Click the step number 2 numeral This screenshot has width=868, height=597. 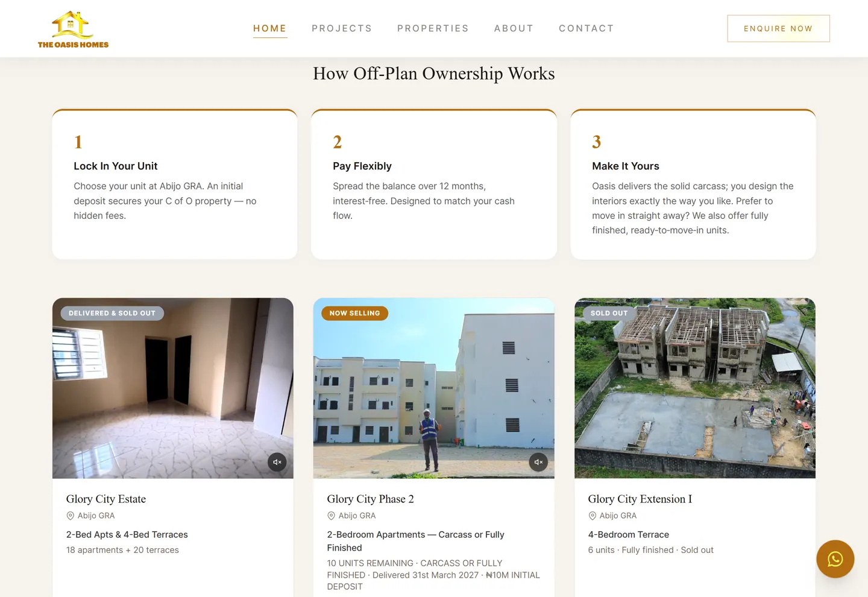(x=338, y=142)
